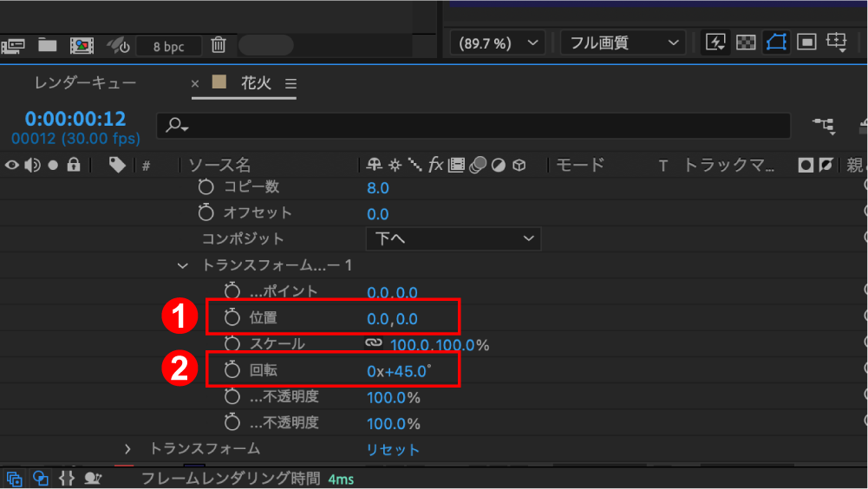Toggle Fast Previews lightning icon
This screenshot has height=489, width=868.
[715, 42]
